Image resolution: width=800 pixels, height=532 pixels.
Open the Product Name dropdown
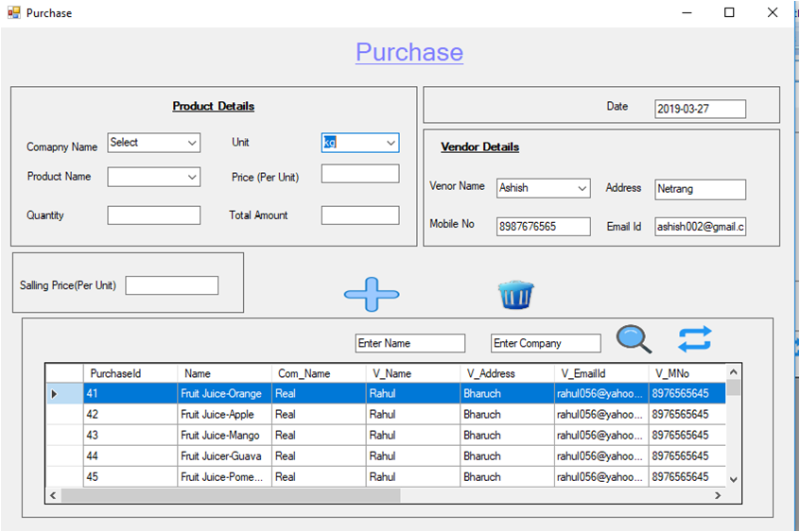pyautogui.click(x=153, y=177)
